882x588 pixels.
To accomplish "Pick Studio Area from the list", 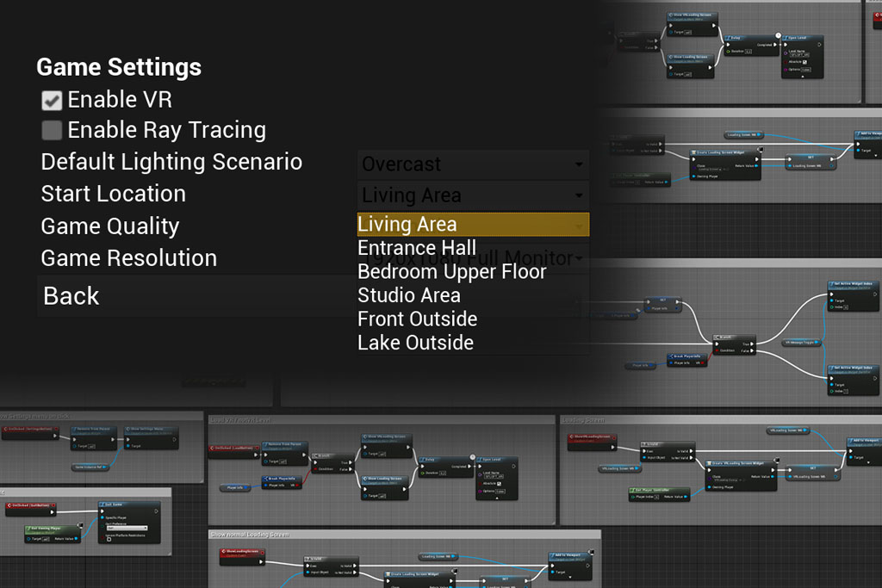I will pos(409,295).
